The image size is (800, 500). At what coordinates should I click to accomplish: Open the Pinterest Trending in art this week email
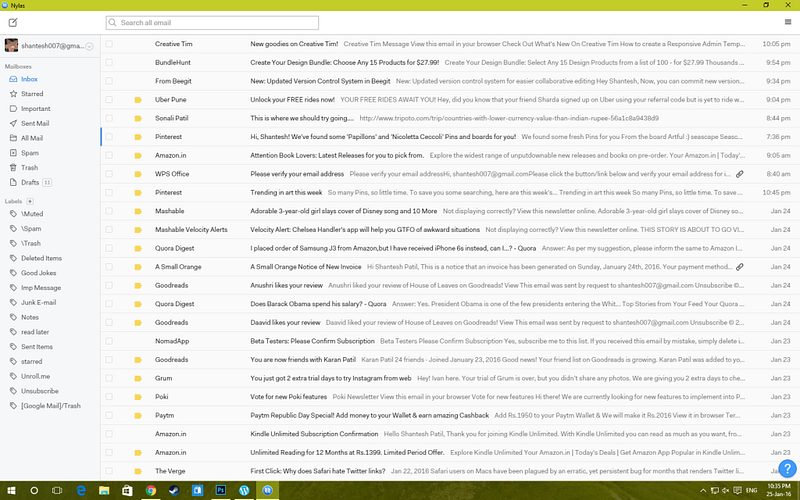(450, 192)
